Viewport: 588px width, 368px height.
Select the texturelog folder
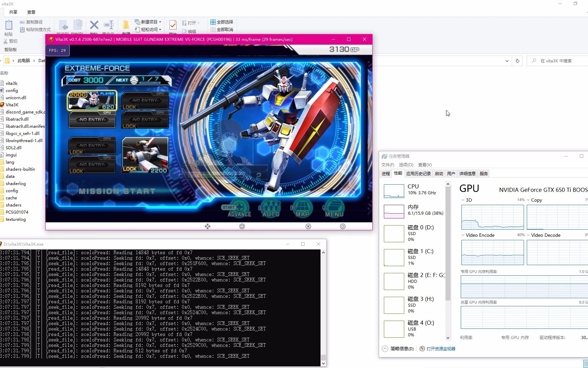point(16,219)
